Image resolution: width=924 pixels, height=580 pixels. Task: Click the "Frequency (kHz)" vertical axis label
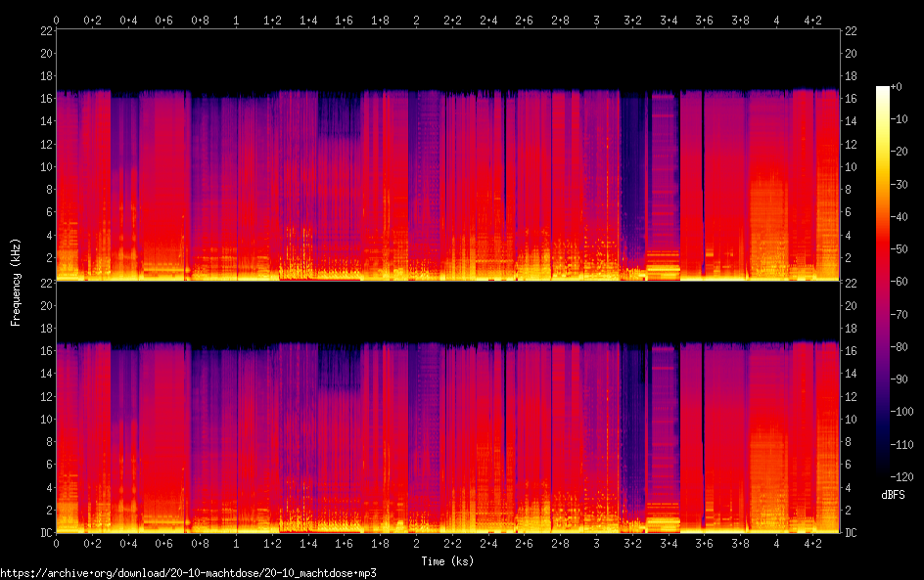[16, 282]
